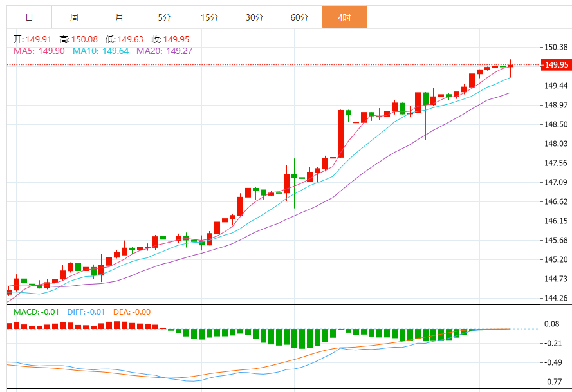The image size is (572, 392).
Task: Click the MA20: 149.27 indicator label
Action: [165, 51]
